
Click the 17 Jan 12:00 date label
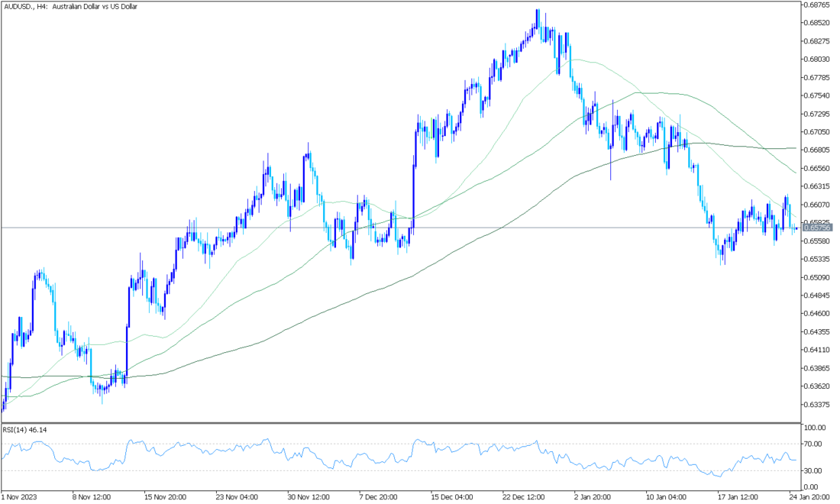pos(739,497)
